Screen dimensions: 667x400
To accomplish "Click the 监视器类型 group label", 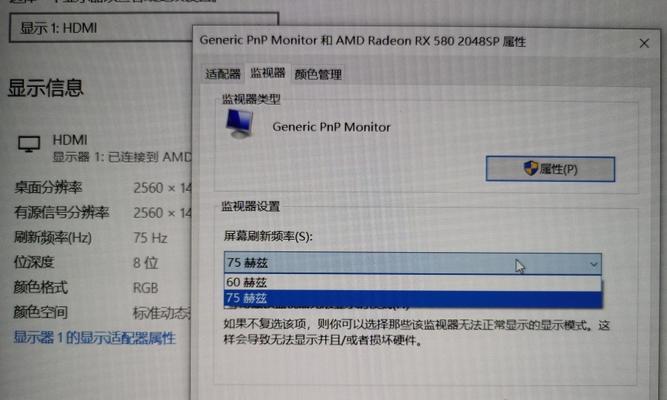I will click(251, 99).
